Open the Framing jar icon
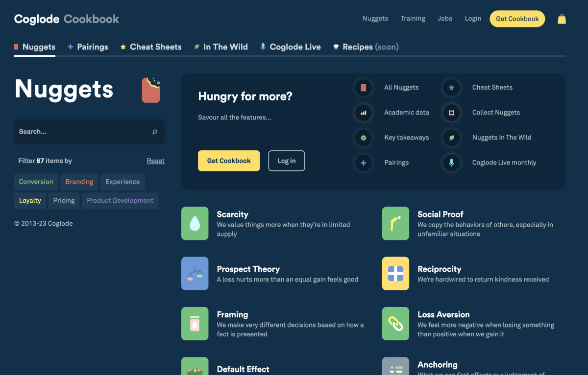The height and width of the screenshot is (375, 588). point(195,324)
